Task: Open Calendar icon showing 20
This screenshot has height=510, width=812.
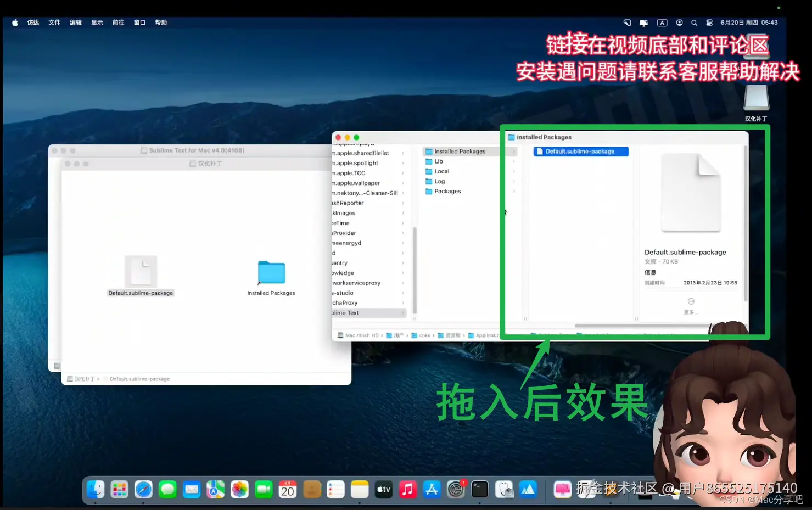Action: pyautogui.click(x=288, y=489)
